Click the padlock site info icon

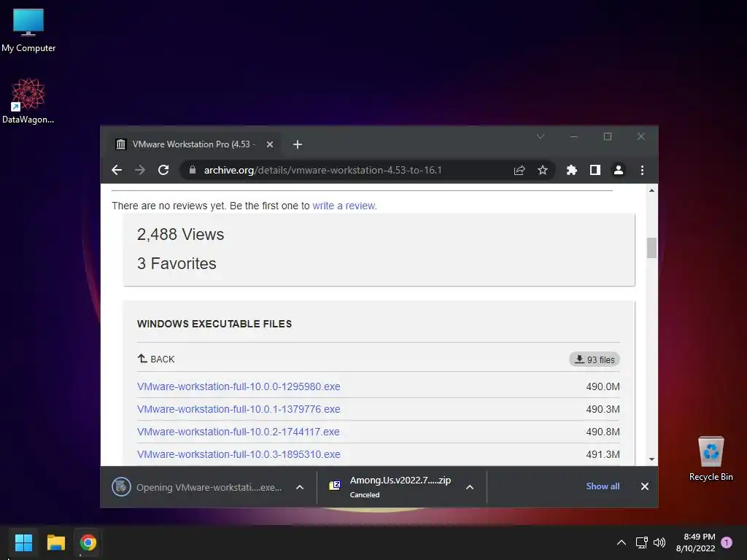coord(193,170)
